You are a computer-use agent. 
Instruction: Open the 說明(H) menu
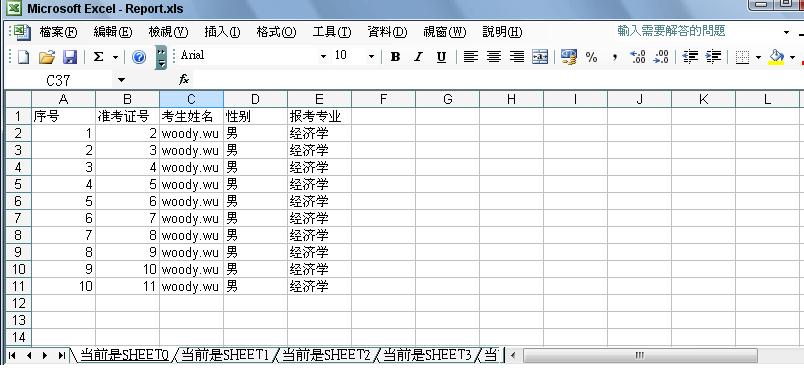point(502,32)
